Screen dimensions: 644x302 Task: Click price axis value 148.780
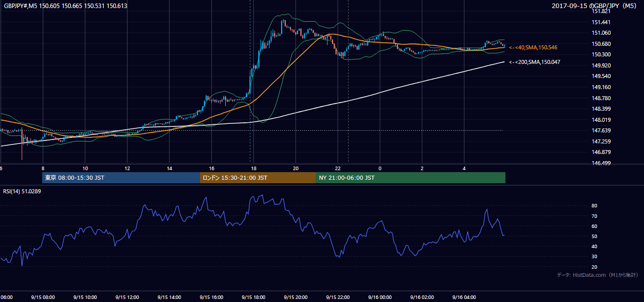click(602, 98)
